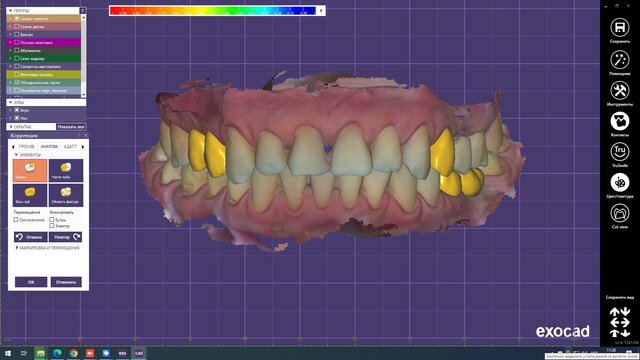Expand the Upper (Верх) teeth row arrow
Image resolution: width=640 pixels, height=360 pixels.
tap(11, 110)
